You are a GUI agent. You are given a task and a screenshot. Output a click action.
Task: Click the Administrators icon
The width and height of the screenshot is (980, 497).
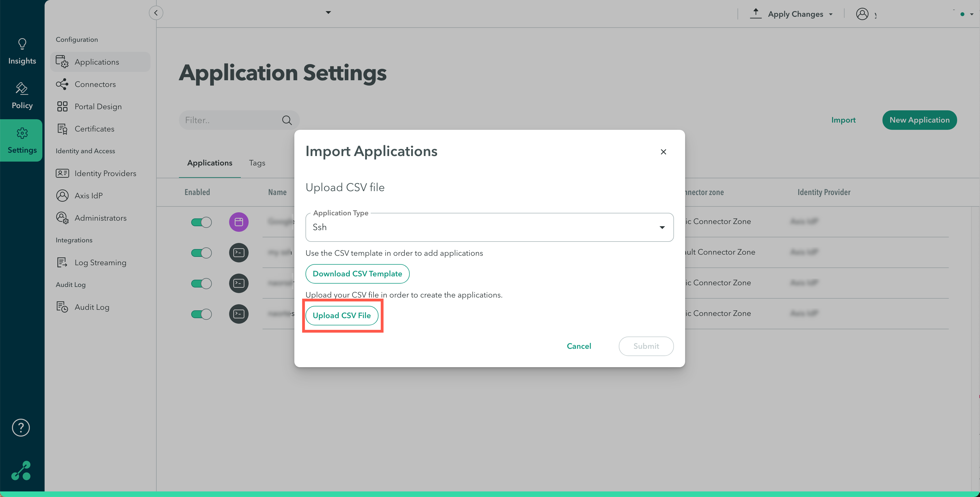62,218
